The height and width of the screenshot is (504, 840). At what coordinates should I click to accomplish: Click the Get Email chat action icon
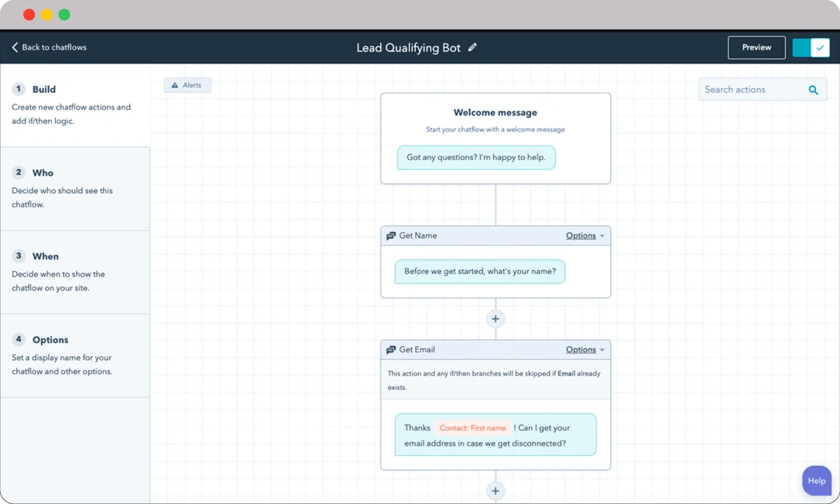click(x=391, y=350)
